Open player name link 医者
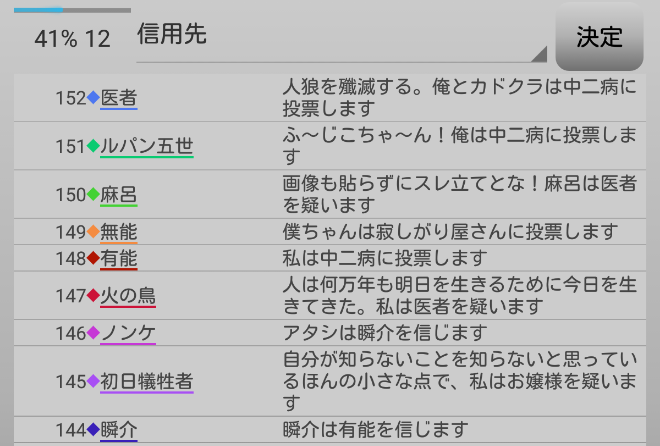The height and width of the screenshot is (446, 660). click(x=119, y=98)
